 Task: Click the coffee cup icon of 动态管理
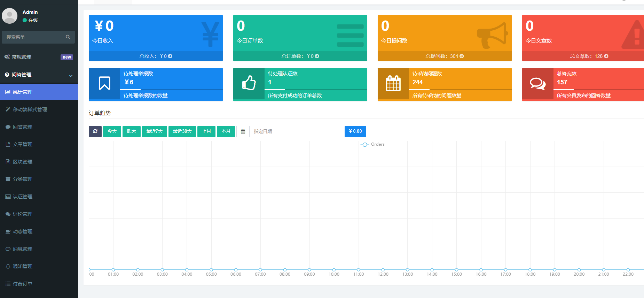click(8, 231)
